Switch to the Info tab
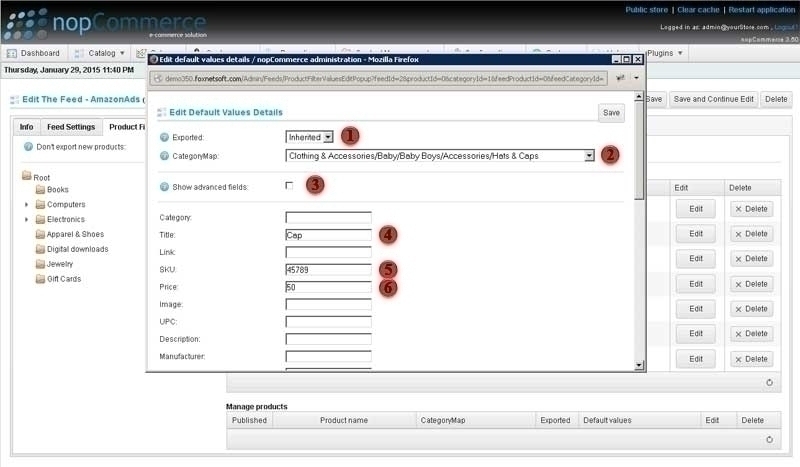 pyautogui.click(x=27, y=127)
